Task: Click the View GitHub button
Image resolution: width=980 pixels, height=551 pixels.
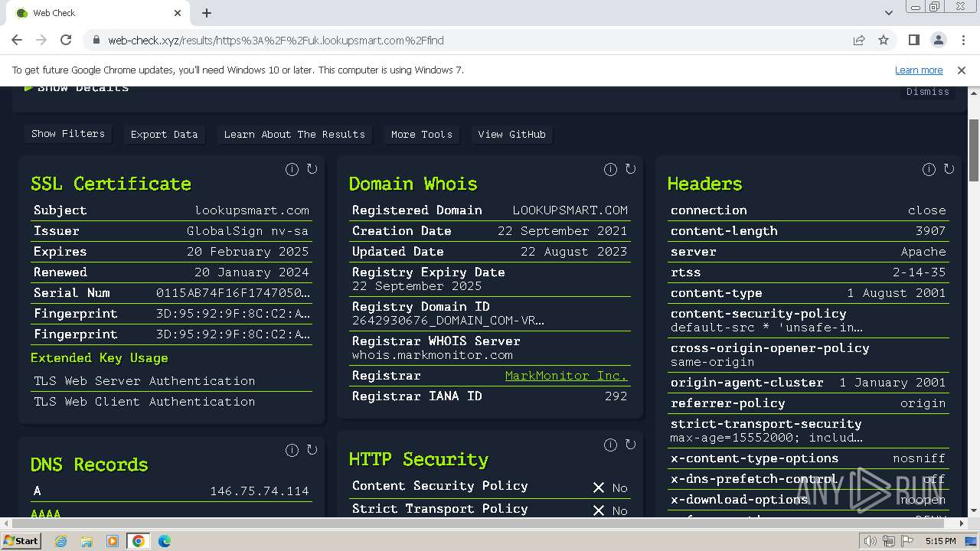Action: [x=511, y=134]
